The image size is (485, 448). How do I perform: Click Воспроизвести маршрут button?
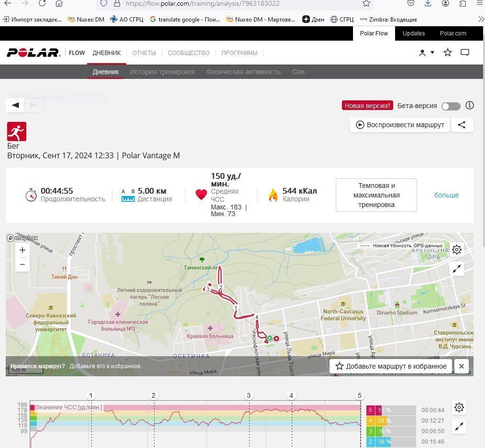coord(400,125)
